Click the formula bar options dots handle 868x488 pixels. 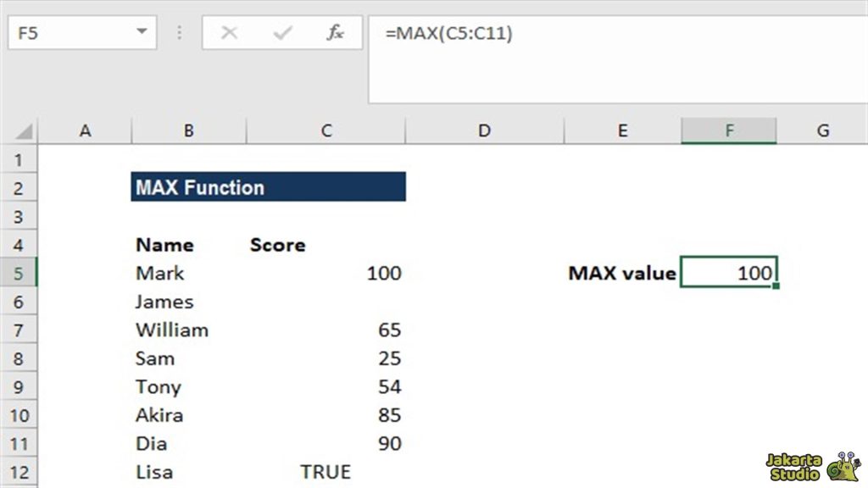tap(179, 33)
